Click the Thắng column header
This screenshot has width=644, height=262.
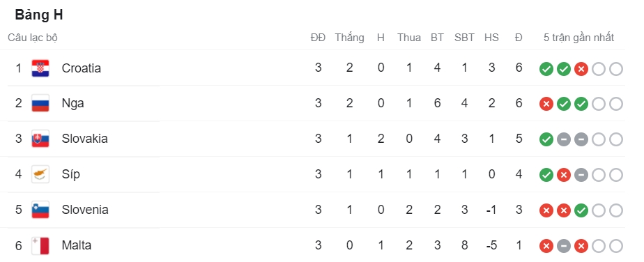[349, 38]
